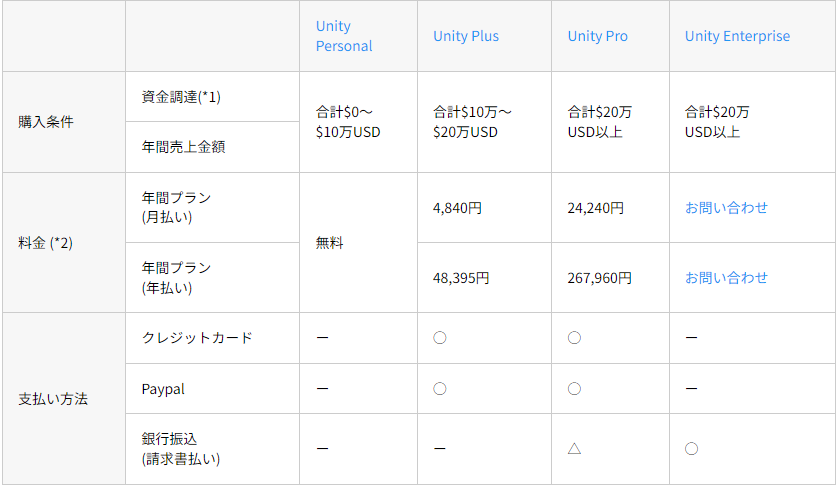Click the Unity Pro header link
Image resolution: width=837 pixels, height=485 pixels.
[598, 36]
